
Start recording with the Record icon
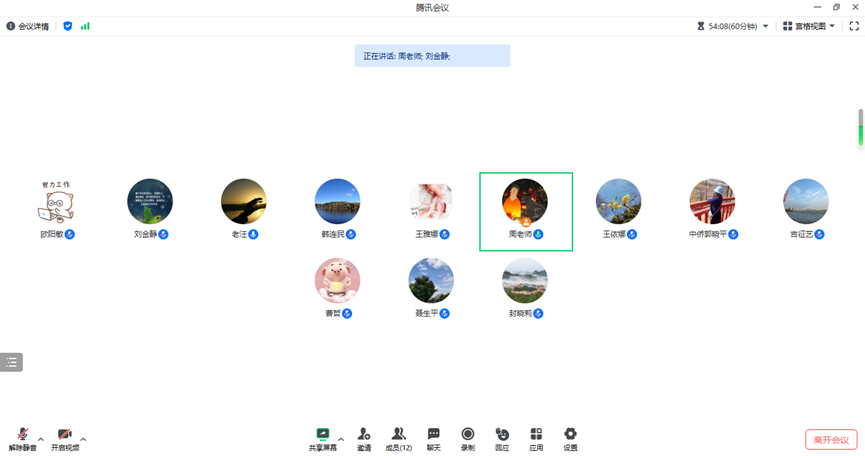coord(468,434)
